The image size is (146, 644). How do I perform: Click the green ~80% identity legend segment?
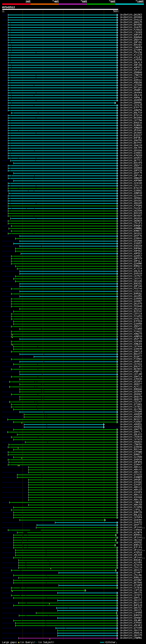tap(101, 4)
